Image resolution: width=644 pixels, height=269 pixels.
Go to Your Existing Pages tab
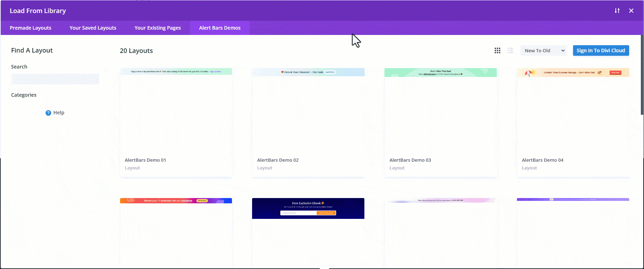[x=157, y=28]
